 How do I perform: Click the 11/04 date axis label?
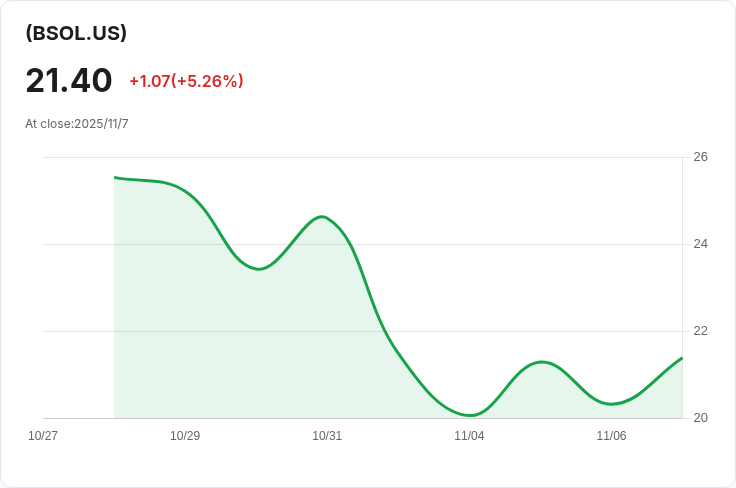[469, 435]
